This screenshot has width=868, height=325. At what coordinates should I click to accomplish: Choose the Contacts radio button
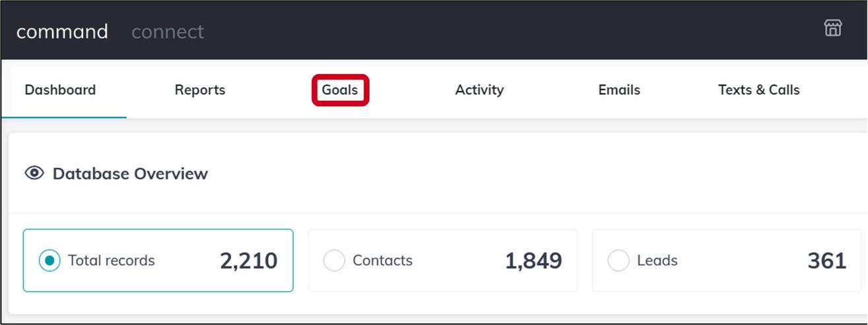(x=334, y=260)
